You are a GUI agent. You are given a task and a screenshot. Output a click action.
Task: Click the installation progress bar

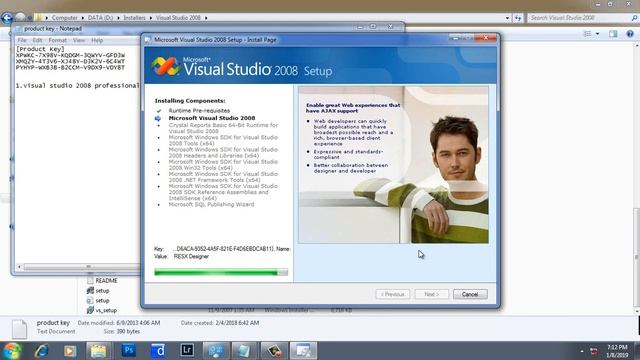[221, 272]
